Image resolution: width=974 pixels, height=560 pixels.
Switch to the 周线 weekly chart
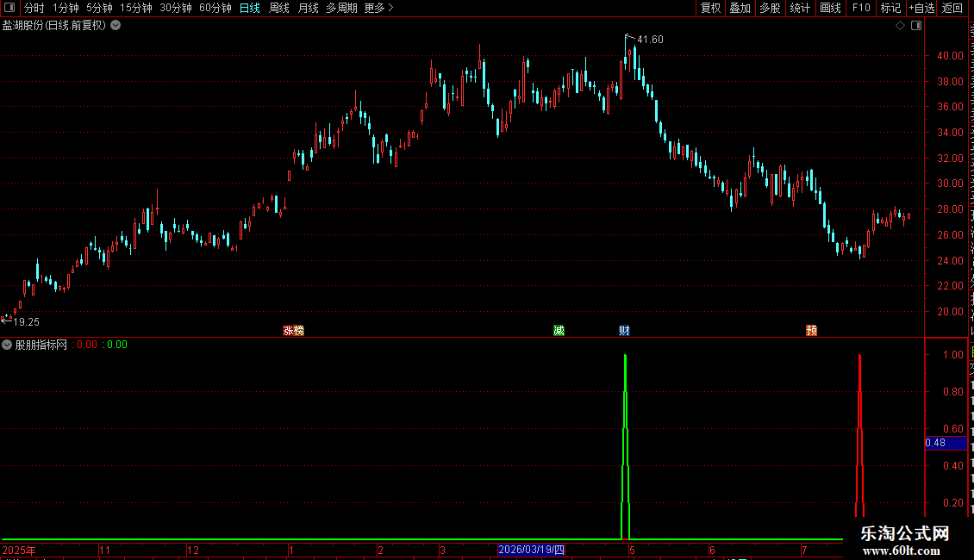pyautogui.click(x=279, y=8)
